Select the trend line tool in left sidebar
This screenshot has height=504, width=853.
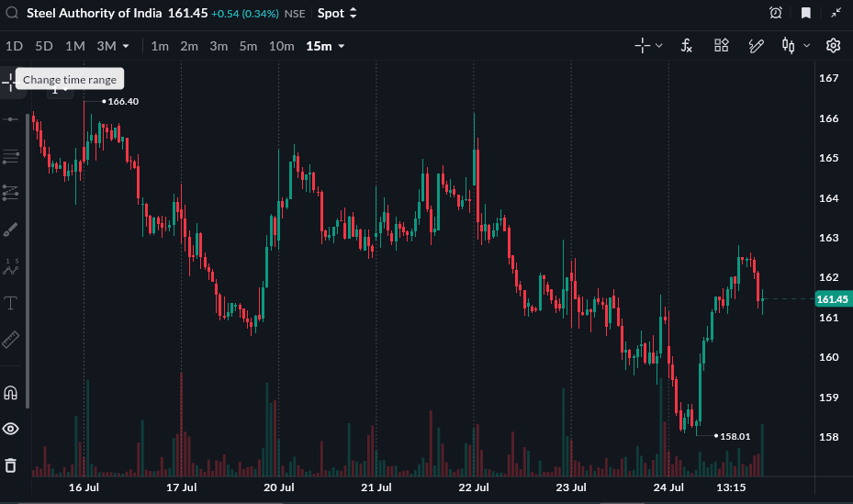(x=10, y=119)
